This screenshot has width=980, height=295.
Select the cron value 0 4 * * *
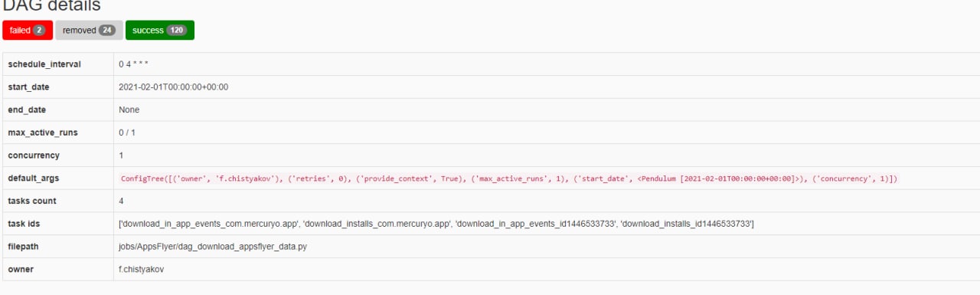[x=133, y=64]
